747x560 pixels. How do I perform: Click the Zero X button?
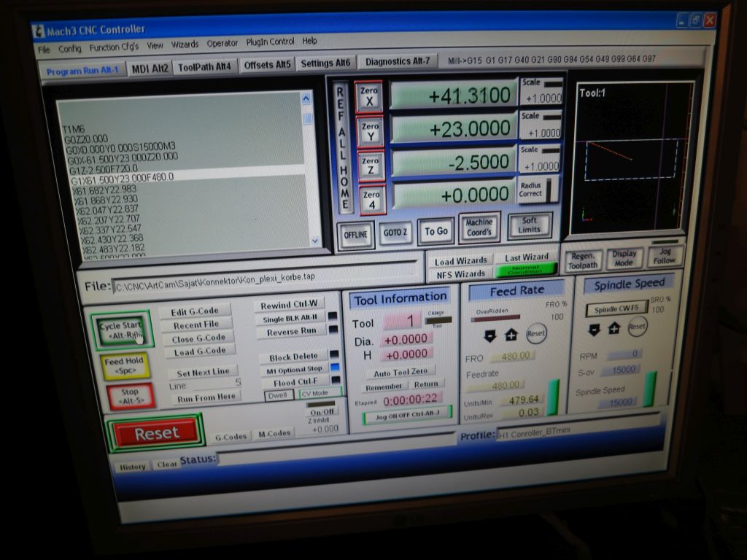pos(368,96)
